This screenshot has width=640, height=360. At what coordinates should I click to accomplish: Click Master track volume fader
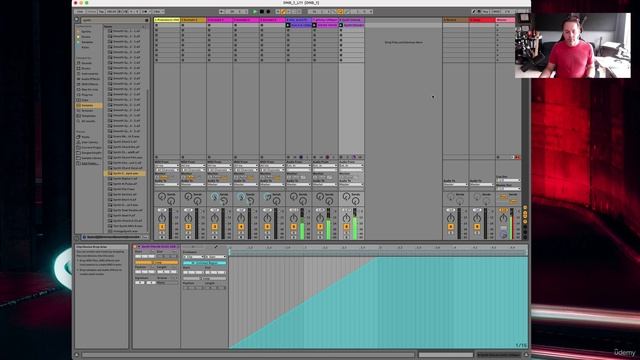[511, 224]
